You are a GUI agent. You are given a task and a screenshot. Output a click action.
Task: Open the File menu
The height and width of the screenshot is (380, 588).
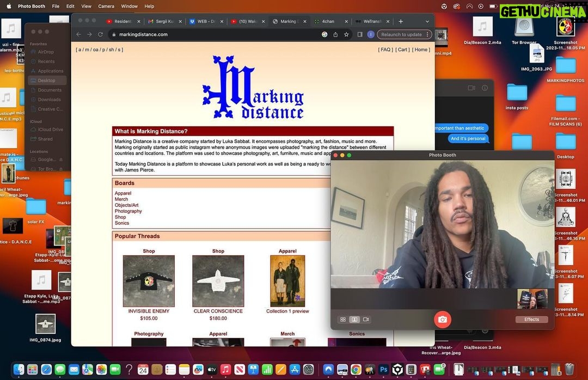point(56,7)
